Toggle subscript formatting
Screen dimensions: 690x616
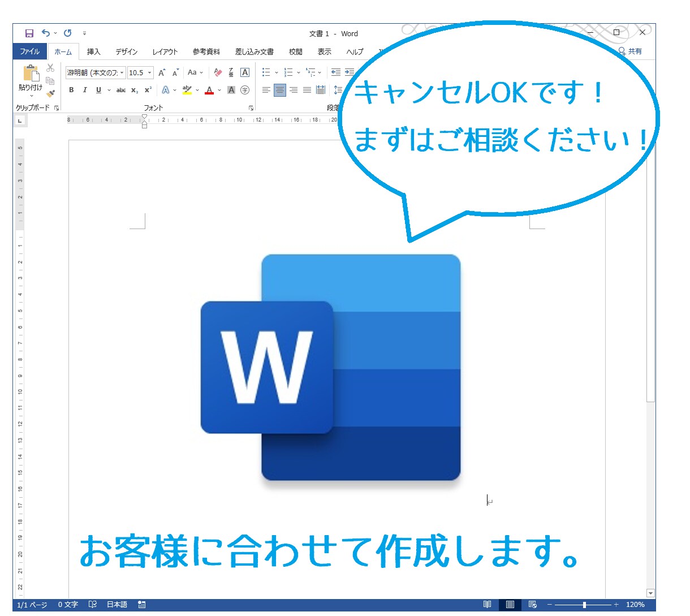pyautogui.click(x=135, y=90)
